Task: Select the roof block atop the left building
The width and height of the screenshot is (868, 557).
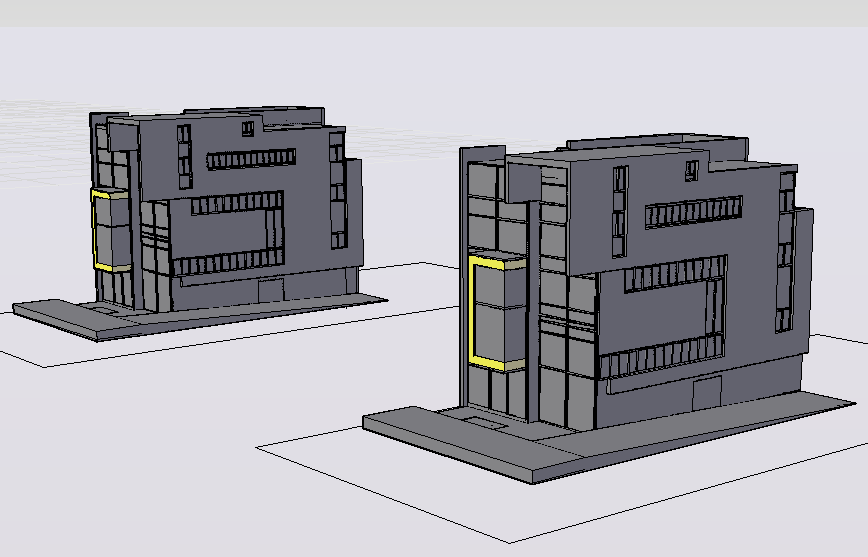Action: (x=280, y=112)
